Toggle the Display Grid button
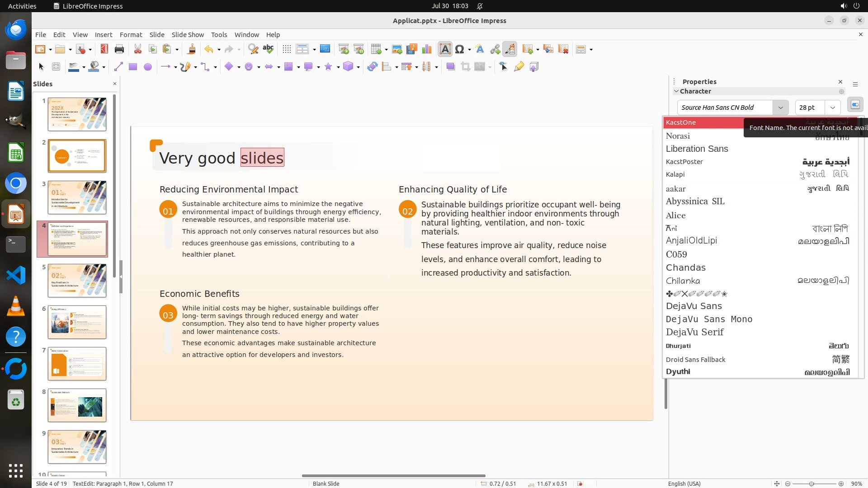Image resolution: width=868 pixels, height=488 pixels. point(286,49)
